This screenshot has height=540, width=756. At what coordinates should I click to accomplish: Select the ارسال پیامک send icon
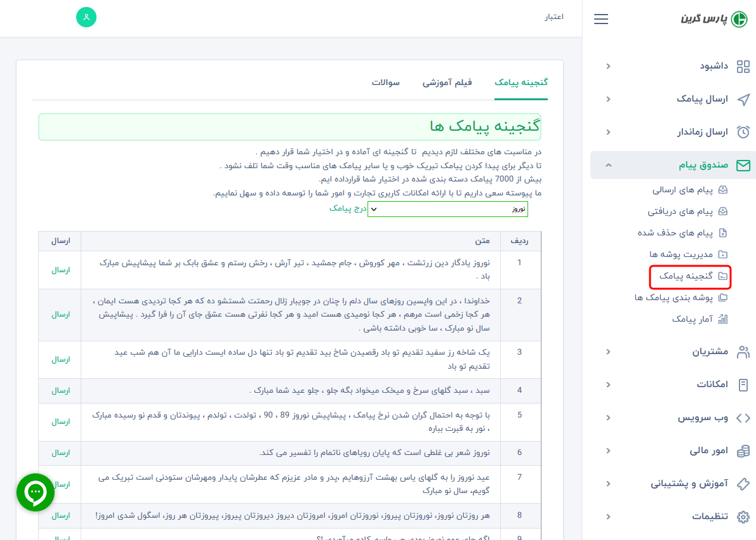click(x=743, y=99)
